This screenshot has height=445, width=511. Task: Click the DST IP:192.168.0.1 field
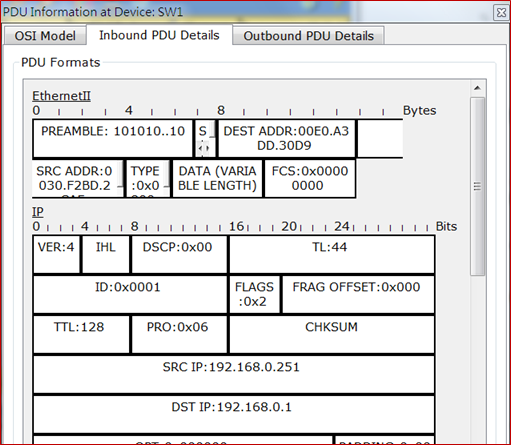(234, 414)
